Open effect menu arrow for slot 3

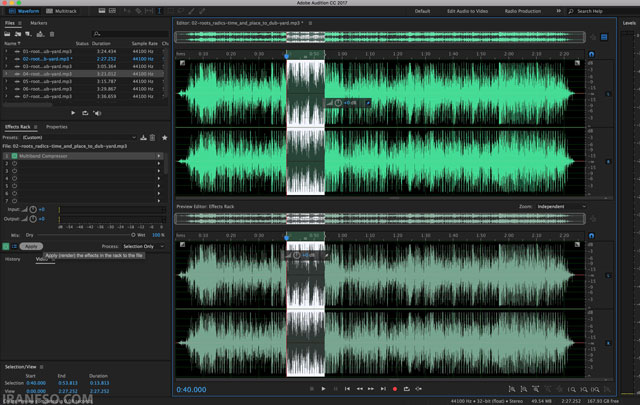click(159, 171)
